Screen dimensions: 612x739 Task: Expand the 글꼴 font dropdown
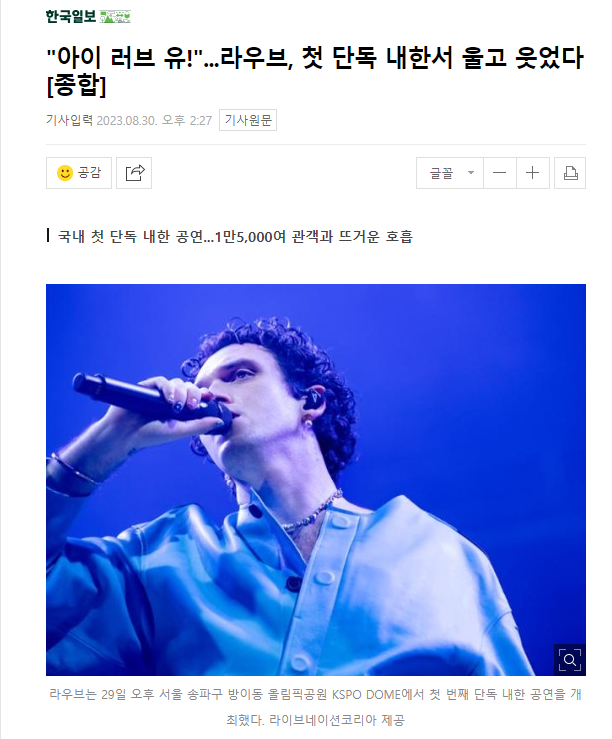point(449,173)
